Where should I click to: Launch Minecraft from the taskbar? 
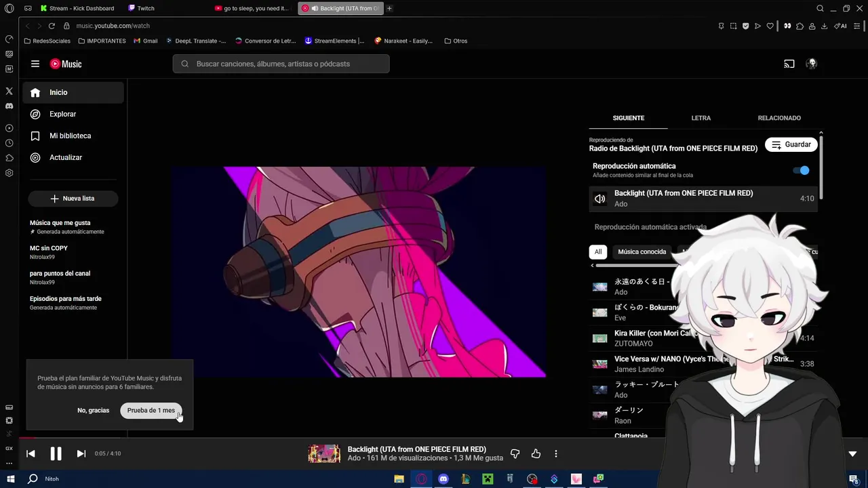pyautogui.click(x=487, y=479)
